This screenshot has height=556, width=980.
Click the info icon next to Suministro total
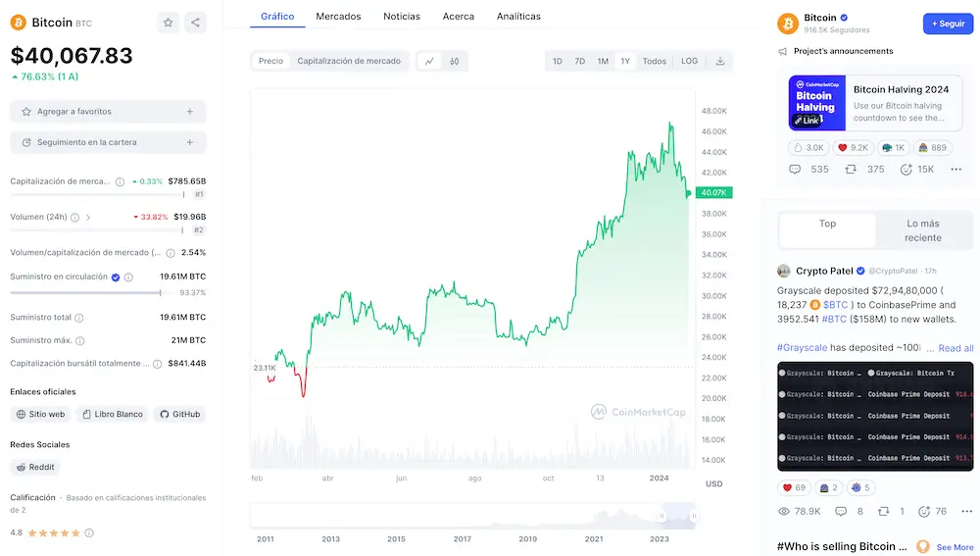[x=79, y=318]
